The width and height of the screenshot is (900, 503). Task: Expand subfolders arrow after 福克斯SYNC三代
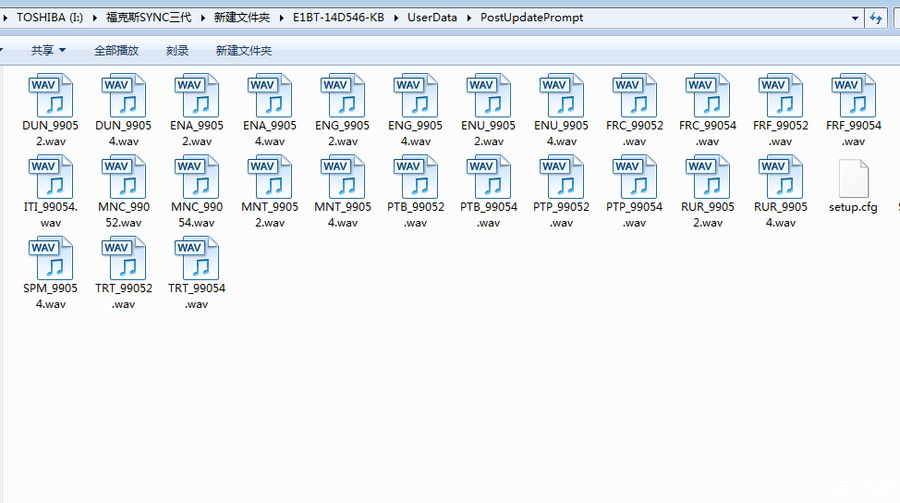(203, 18)
